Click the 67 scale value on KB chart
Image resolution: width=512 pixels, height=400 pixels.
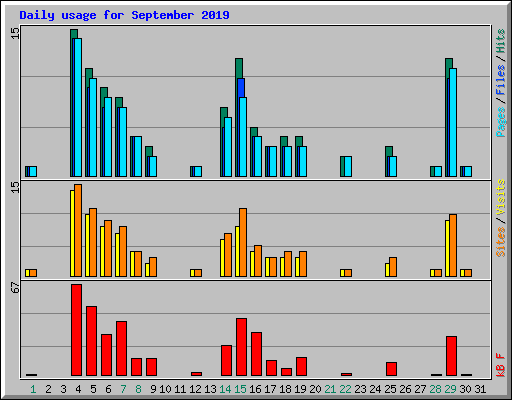[x=15, y=287]
